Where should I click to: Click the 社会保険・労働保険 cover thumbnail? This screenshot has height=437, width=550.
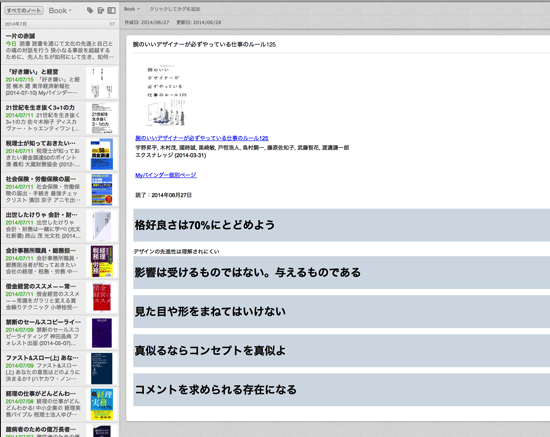[x=102, y=190]
